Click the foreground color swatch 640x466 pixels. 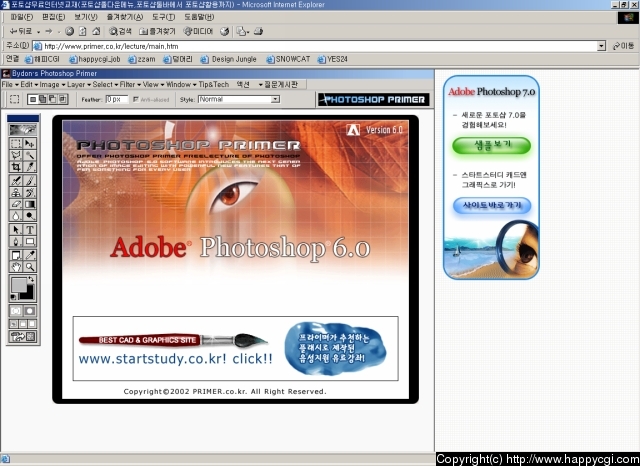[x=18, y=284]
